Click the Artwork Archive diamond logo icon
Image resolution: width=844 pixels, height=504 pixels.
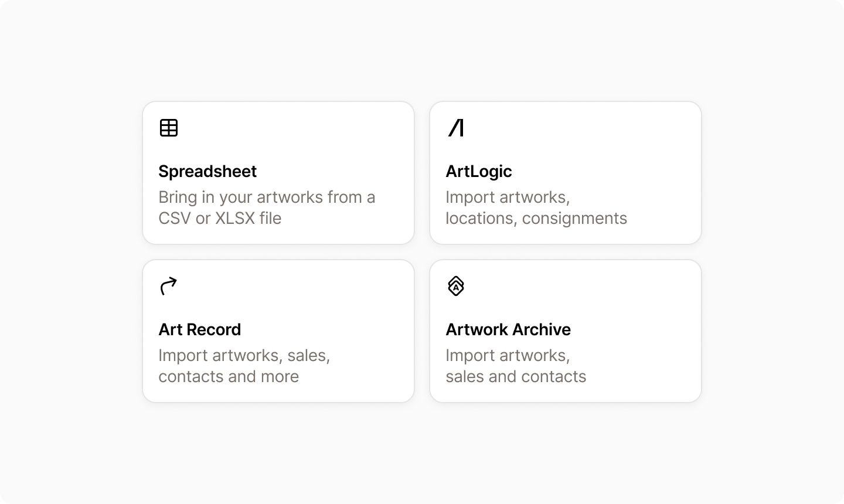456,286
